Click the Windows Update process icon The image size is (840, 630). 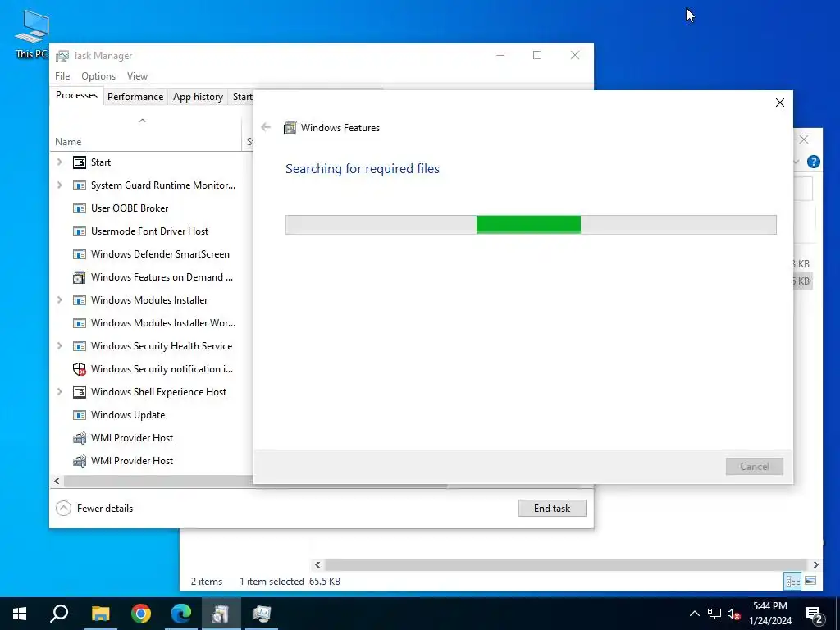pyautogui.click(x=80, y=415)
